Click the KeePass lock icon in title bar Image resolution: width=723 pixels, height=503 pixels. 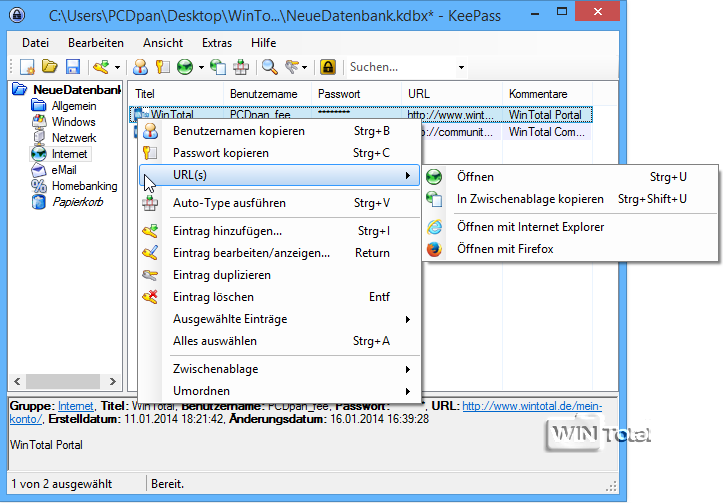coord(18,15)
